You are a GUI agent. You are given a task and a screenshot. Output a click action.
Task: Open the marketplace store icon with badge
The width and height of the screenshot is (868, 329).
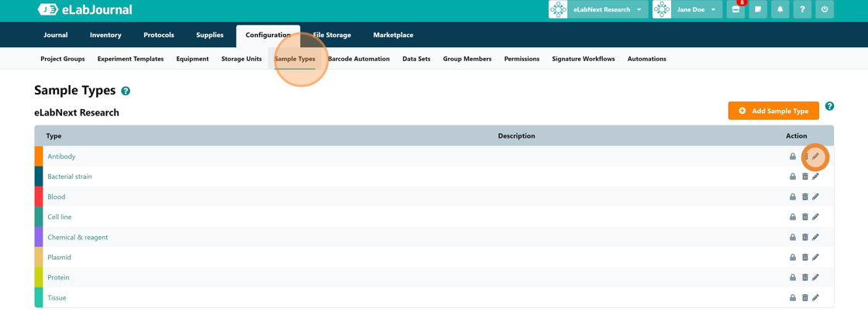pos(735,9)
